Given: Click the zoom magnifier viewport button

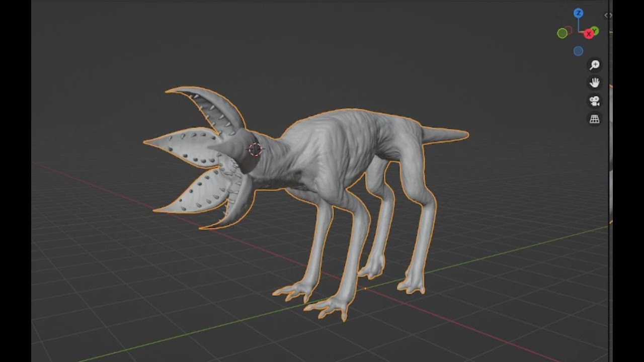Looking at the screenshot, I should tap(595, 65).
